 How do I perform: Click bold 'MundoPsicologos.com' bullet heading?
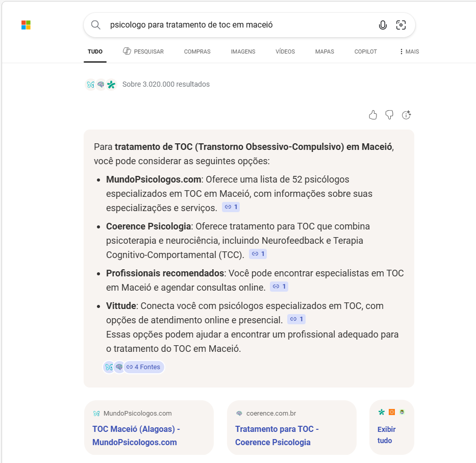[154, 179]
